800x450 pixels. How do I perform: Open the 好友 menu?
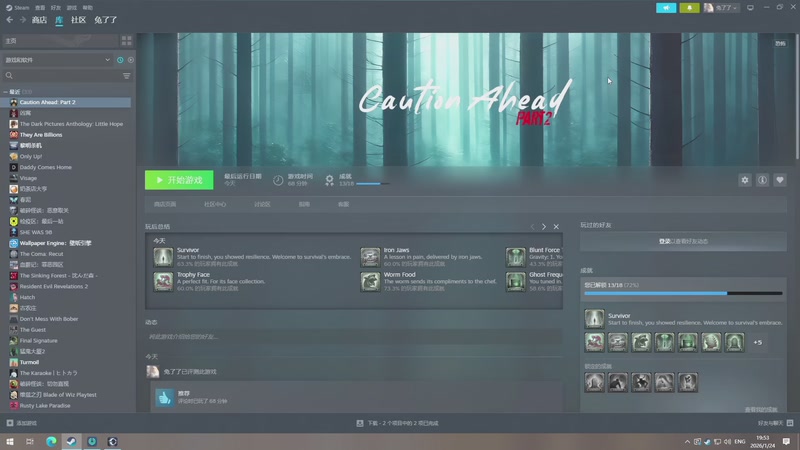coord(56,8)
